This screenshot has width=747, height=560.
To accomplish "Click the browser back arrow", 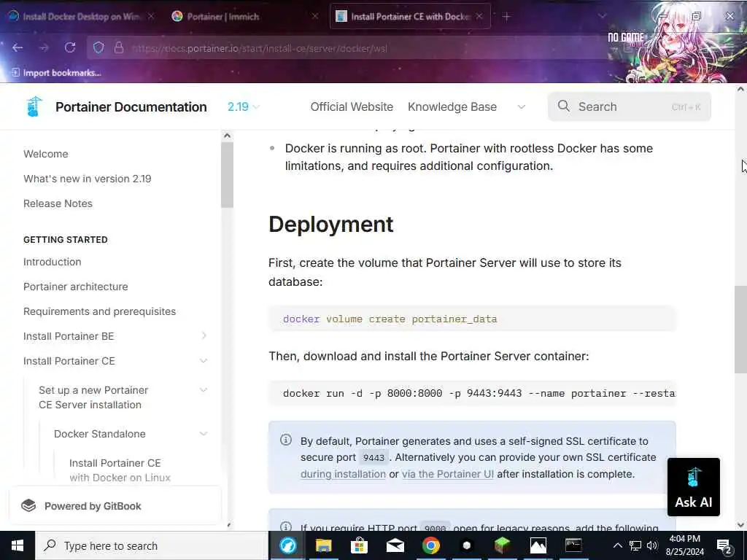I will (x=18, y=47).
